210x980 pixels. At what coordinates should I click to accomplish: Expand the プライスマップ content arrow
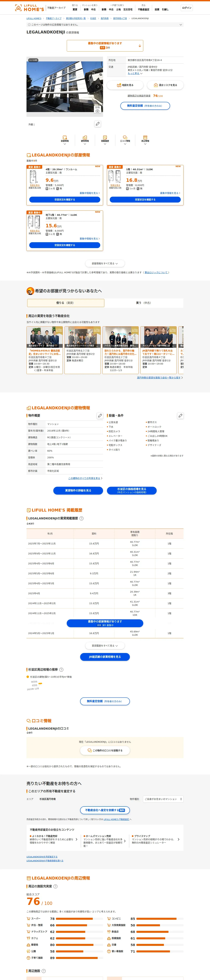coord(178,839)
